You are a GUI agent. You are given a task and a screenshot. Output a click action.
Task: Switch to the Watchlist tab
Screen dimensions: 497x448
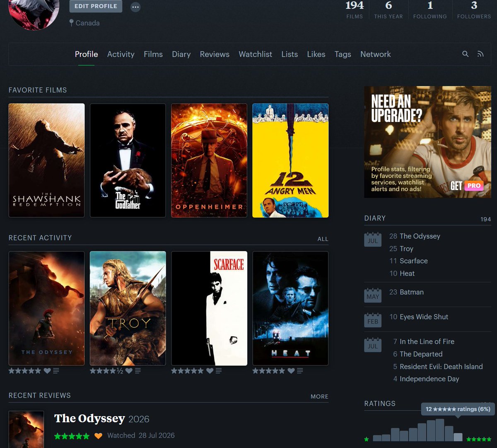(x=256, y=54)
